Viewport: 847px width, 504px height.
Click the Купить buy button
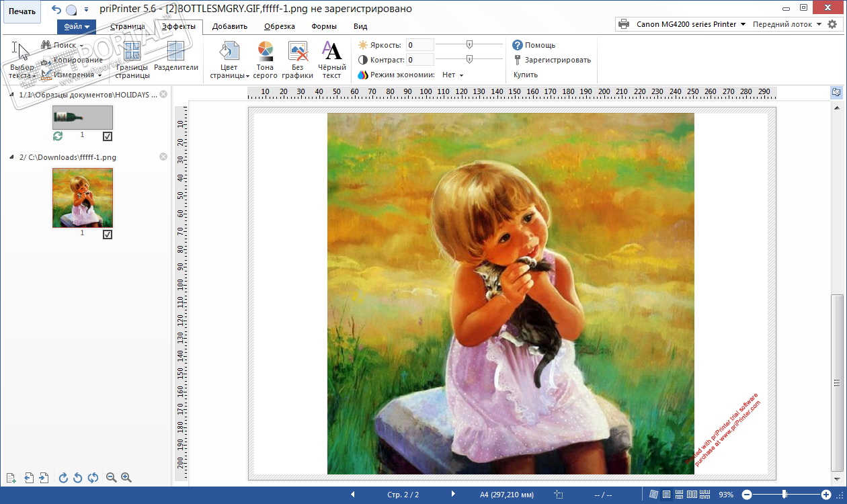pyautogui.click(x=526, y=75)
